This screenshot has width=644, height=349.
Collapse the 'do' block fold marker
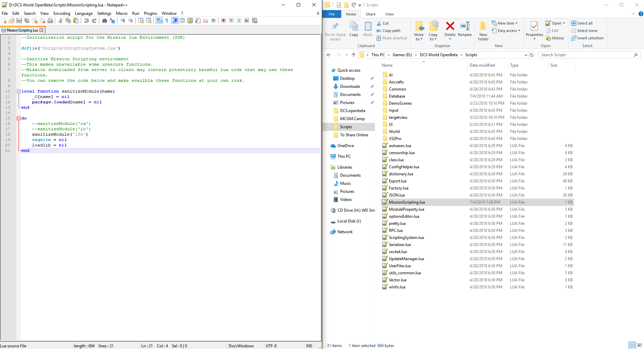[19, 118]
